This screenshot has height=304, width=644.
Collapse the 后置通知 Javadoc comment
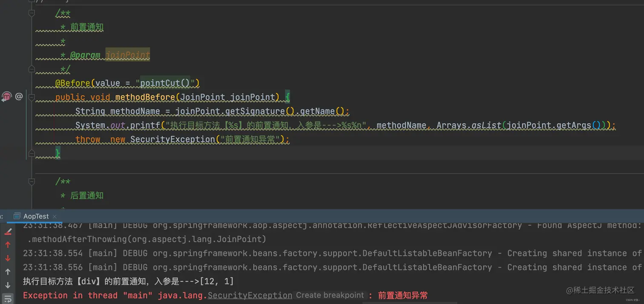click(32, 182)
